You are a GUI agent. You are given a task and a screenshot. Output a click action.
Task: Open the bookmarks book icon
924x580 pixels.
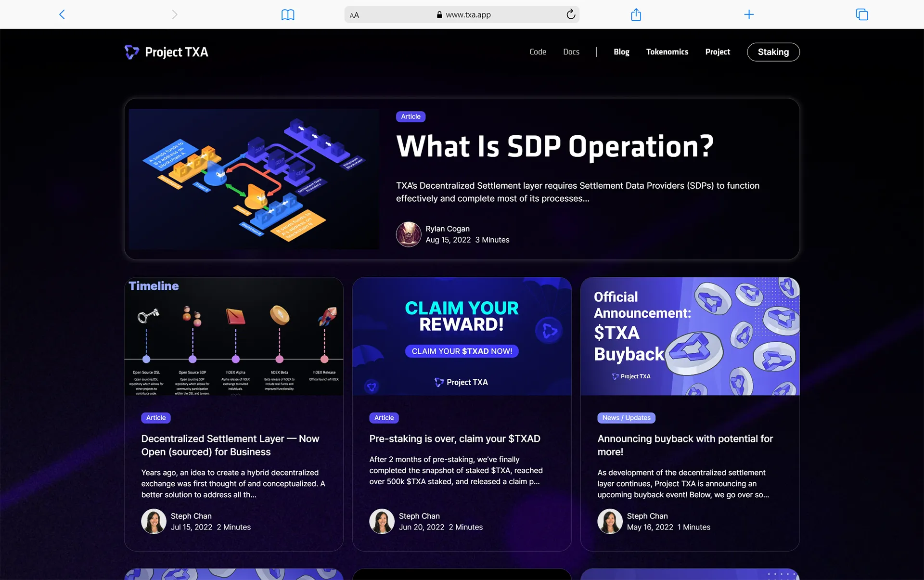click(288, 14)
